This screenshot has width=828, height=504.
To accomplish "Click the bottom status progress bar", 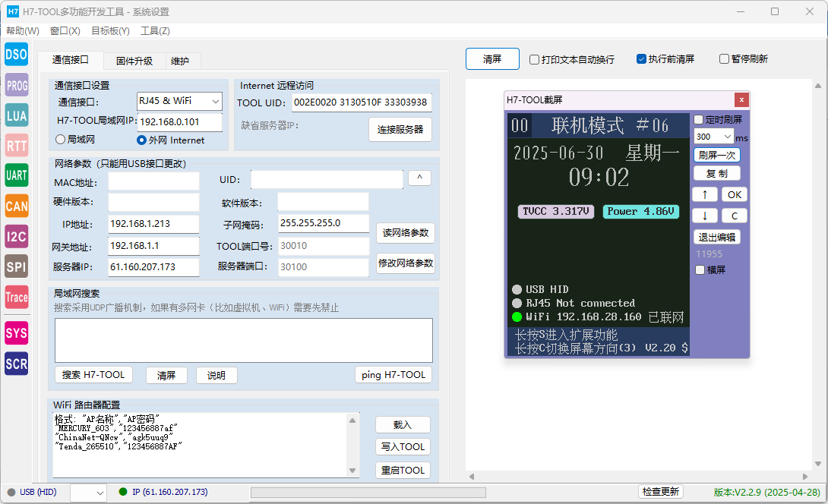I will coord(368,493).
